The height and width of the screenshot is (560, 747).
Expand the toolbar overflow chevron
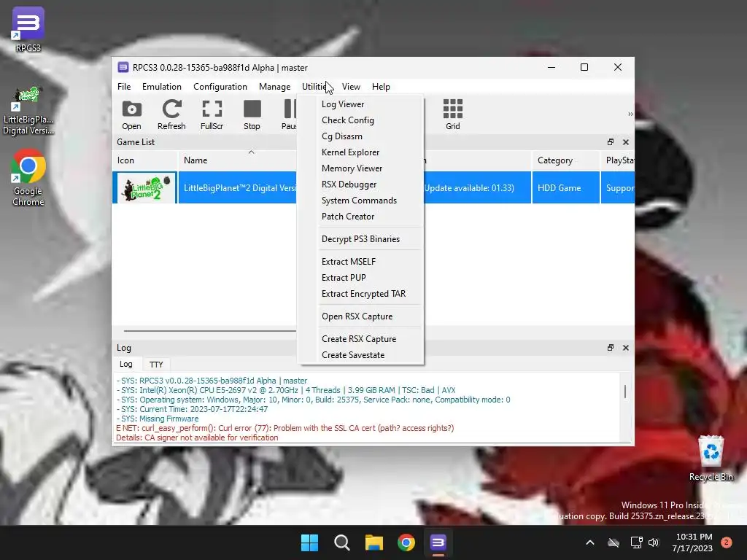(630, 114)
